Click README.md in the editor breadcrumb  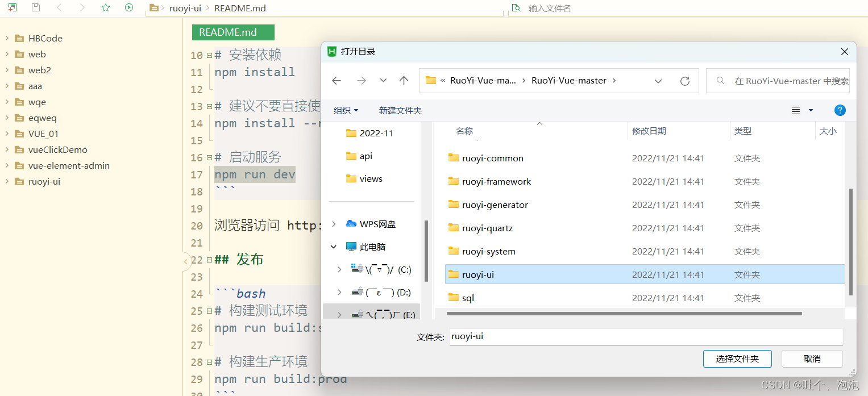(x=240, y=9)
